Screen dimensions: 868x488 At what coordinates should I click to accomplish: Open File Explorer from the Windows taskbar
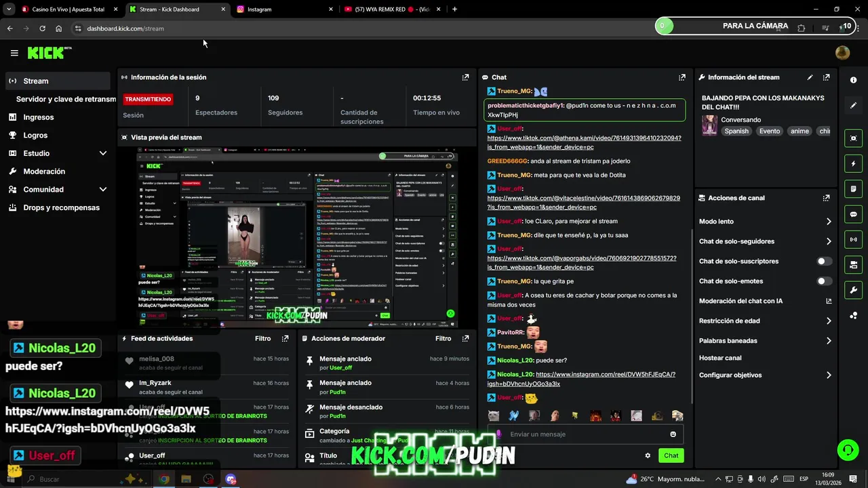[186, 479]
